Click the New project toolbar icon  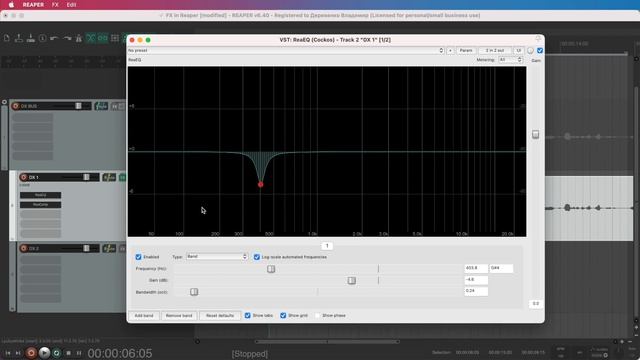[x=7, y=38]
